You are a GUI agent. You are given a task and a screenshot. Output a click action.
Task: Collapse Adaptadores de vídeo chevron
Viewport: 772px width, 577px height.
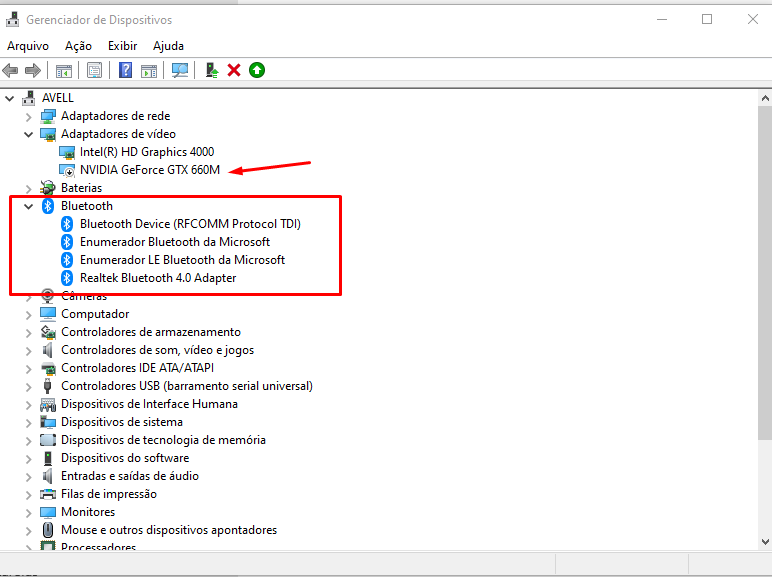pyautogui.click(x=29, y=134)
